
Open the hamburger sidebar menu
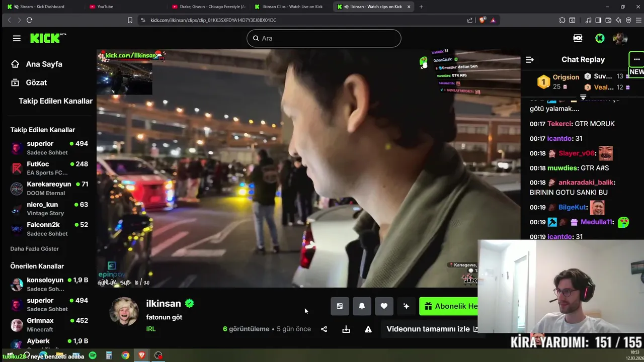click(17, 38)
